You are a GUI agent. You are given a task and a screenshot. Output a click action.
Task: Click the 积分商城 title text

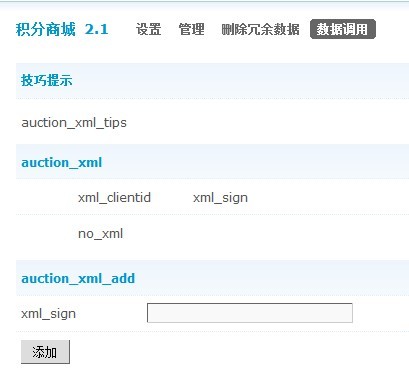(46, 29)
